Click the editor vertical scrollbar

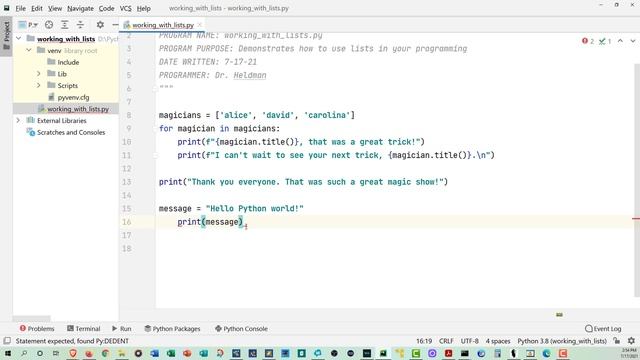pyautogui.click(x=637, y=180)
